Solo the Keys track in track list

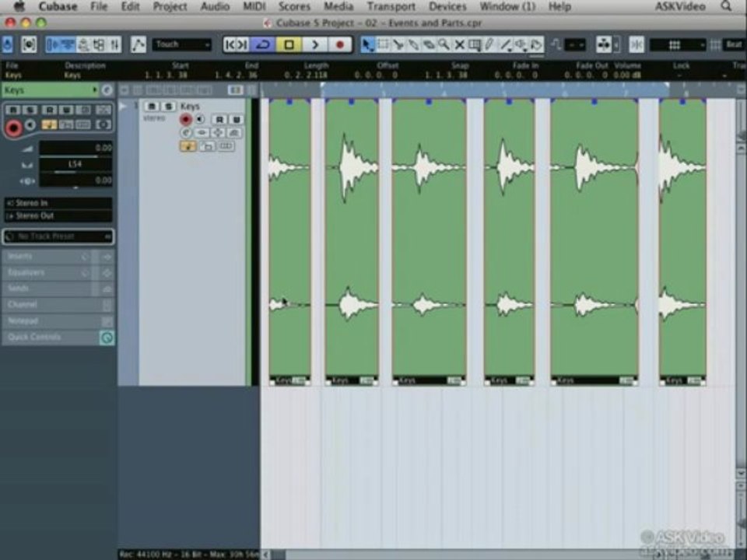(x=168, y=107)
